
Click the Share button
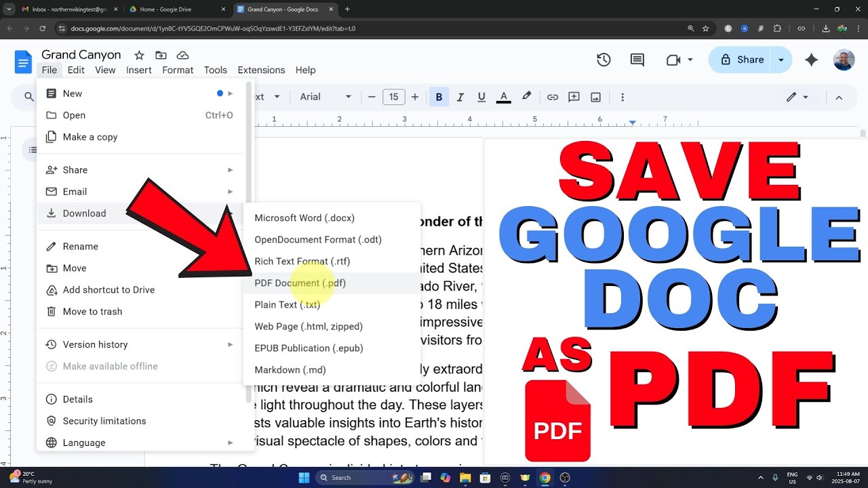(742, 60)
